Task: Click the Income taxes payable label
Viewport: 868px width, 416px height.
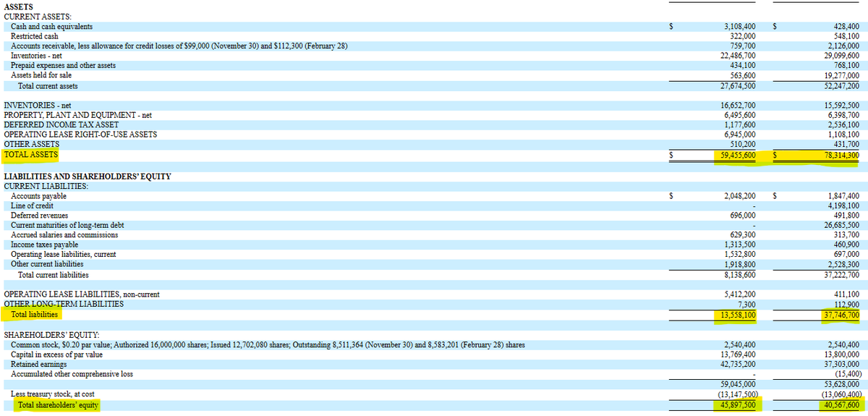Action: [44, 245]
